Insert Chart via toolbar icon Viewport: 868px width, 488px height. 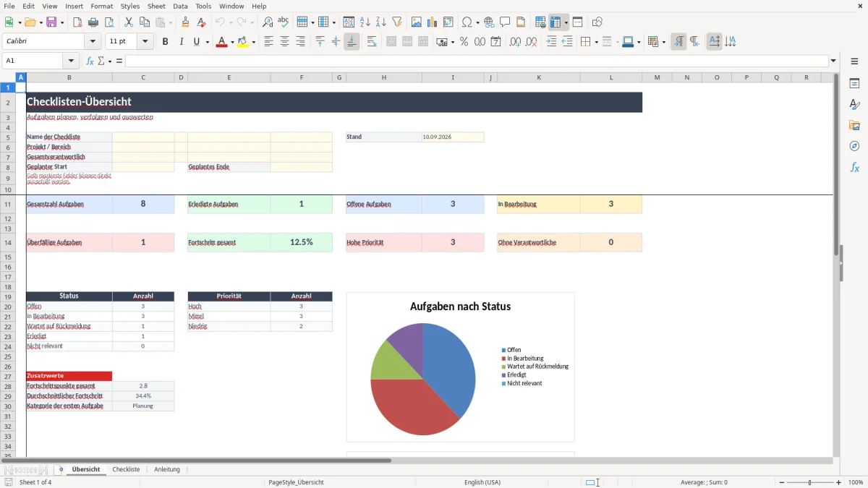[x=433, y=22]
